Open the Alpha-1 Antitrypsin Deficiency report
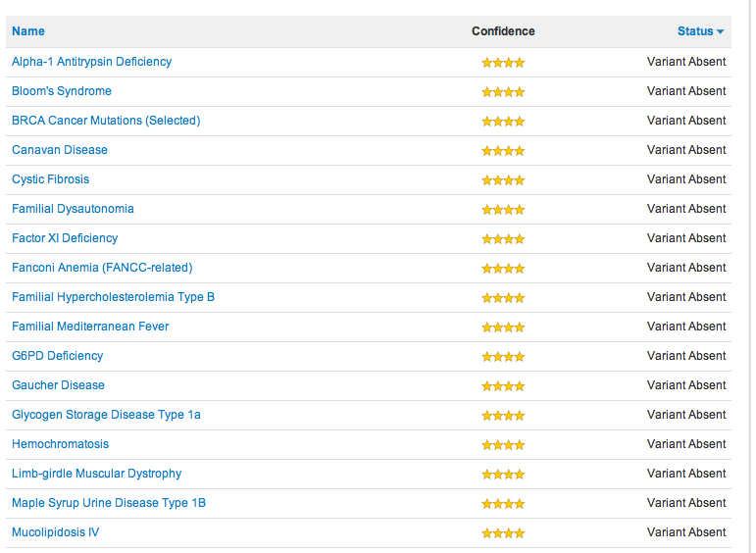This screenshot has height=553, width=756. (x=91, y=62)
